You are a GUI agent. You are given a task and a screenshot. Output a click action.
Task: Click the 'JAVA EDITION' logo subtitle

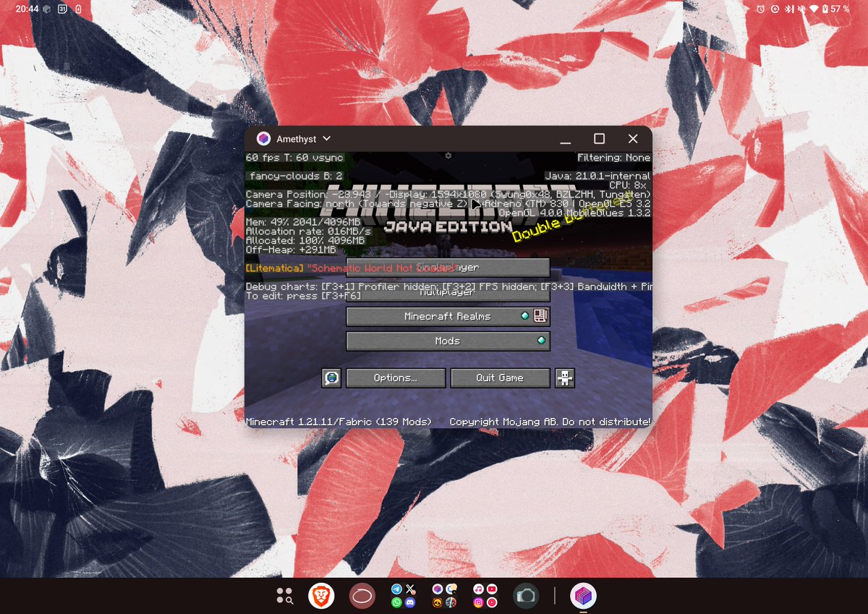point(448,226)
